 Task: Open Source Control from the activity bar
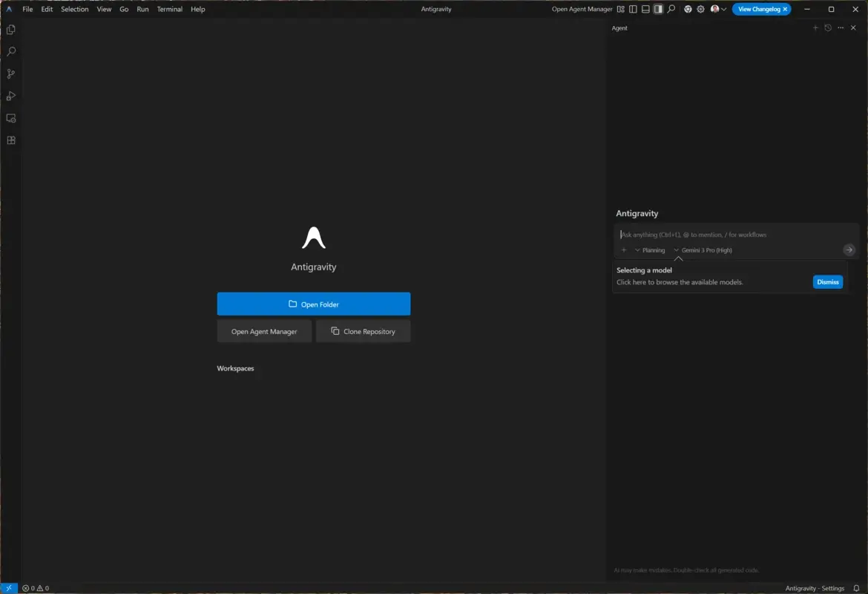[10, 74]
